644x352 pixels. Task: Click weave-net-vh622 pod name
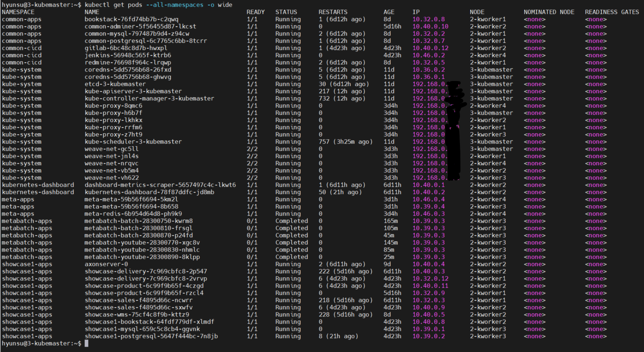112,178
